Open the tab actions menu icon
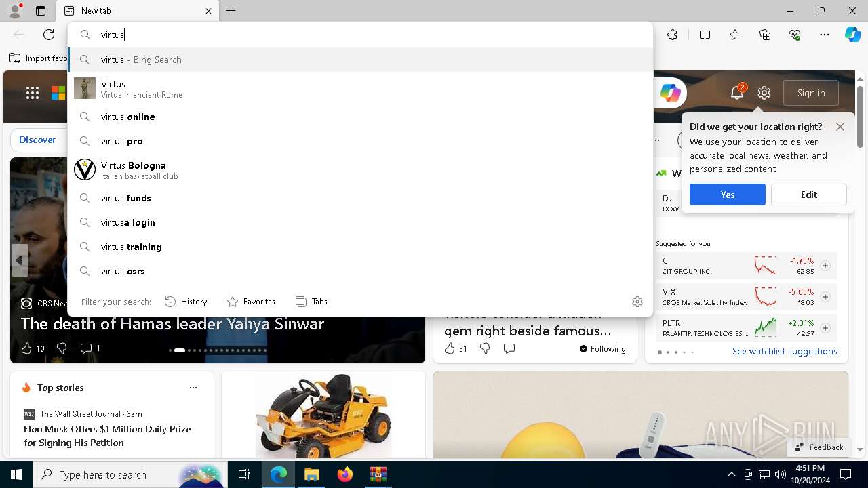 pyautogui.click(x=41, y=11)
